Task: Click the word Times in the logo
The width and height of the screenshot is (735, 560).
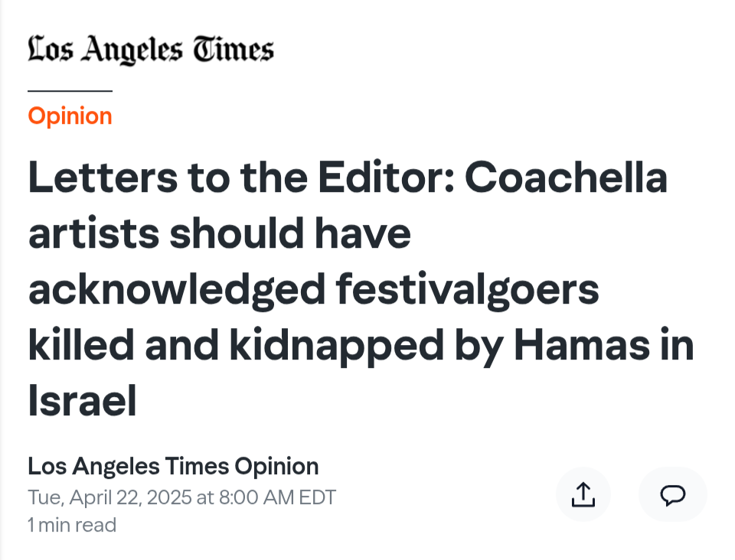Action: tap(234, 49)
